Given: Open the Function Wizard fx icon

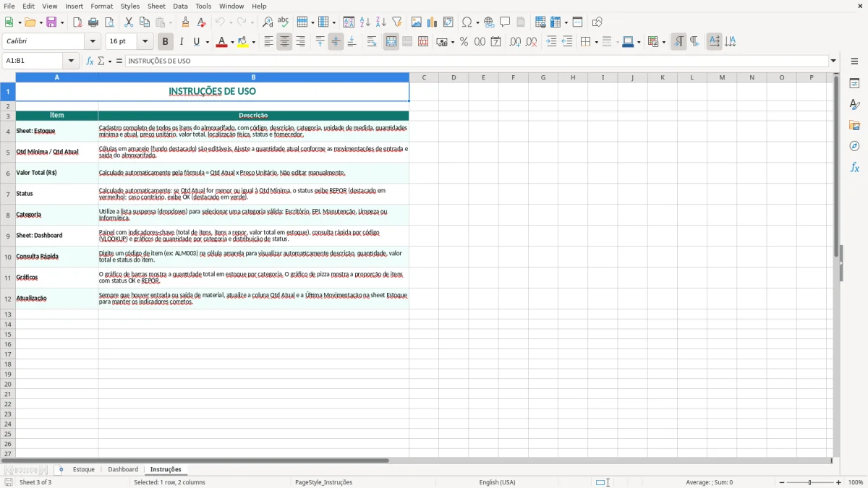Looking at the screenshot, I should click(x=90, y=61).
